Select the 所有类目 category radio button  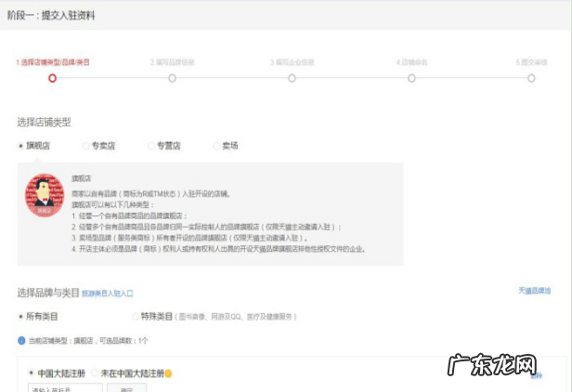pyautogui.click(x=20, y=317)
